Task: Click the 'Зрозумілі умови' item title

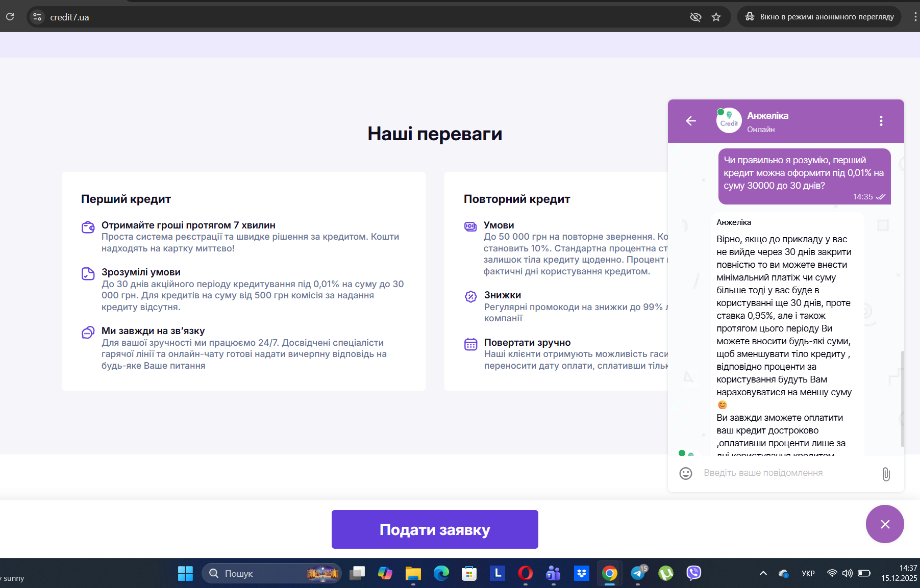Action: click(141, 272)
